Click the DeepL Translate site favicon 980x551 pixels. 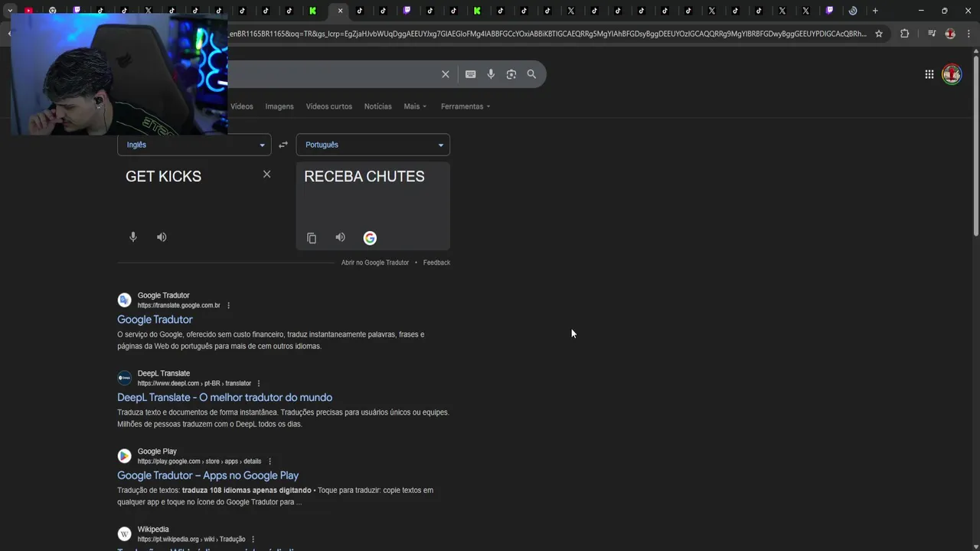pyautogui.click(x=124, y=378)
